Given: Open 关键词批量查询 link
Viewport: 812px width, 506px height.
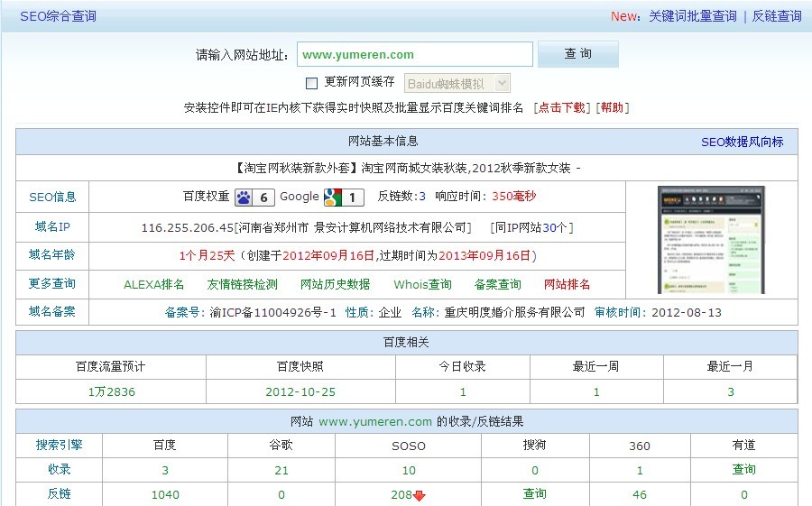Looking at the screenshot, I should coord(693,16).
